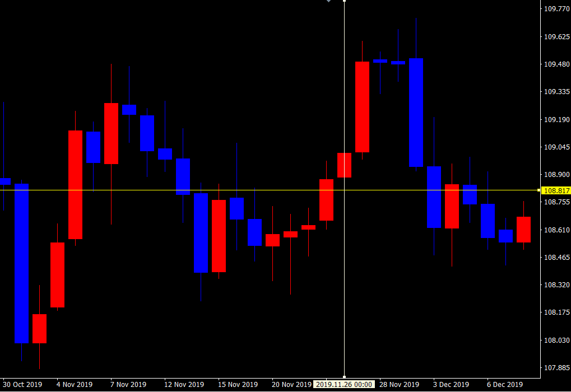The width and height of the screenshot is (571, 392).
Task: Click the tallest blue candle reaching down to 108.030
Action: pyautogui.click(x=21, y=264)
